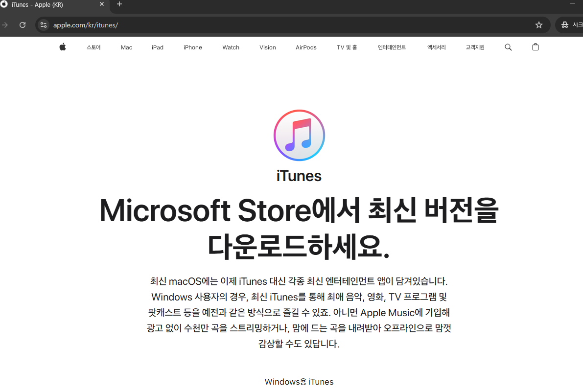Viewport: 583px width, 392px height.
Task: Open the Vision navigation item
Action: 268,47
